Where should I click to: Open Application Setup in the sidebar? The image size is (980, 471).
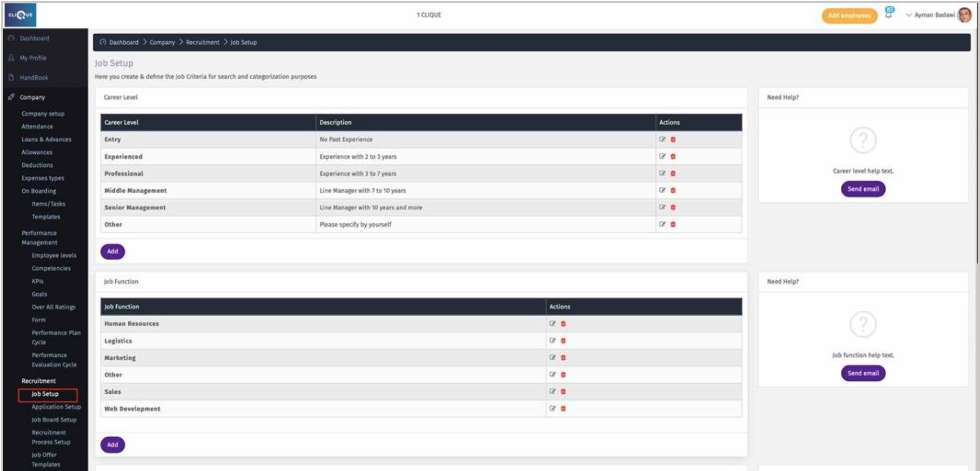click(x=56, y=407)
